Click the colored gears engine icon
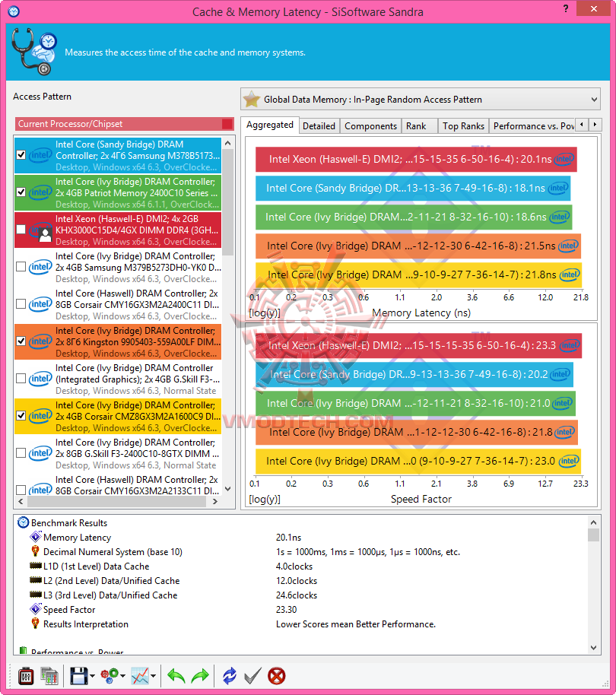The width and height of the screenshot is (616, 695). [x=110, y=677]
